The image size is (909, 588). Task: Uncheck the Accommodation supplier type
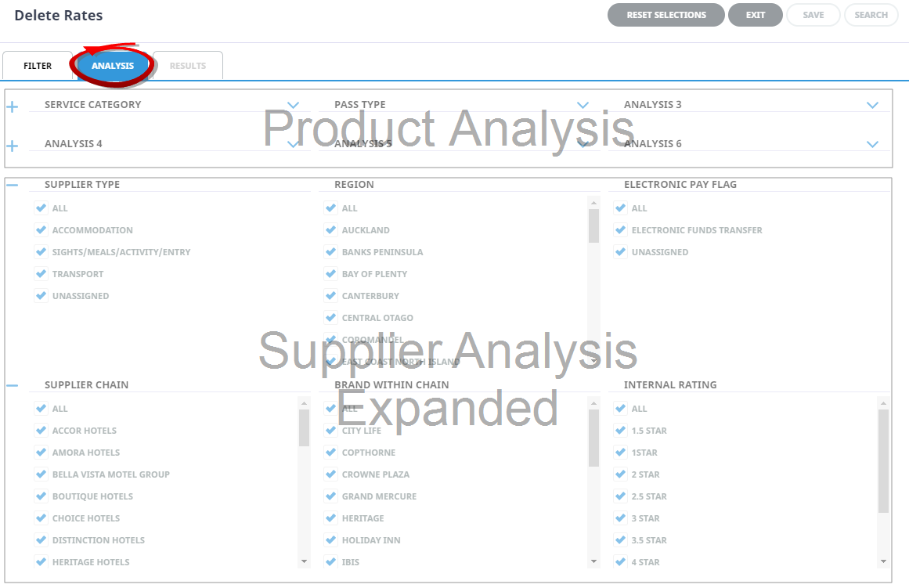[x=41, y=230]
